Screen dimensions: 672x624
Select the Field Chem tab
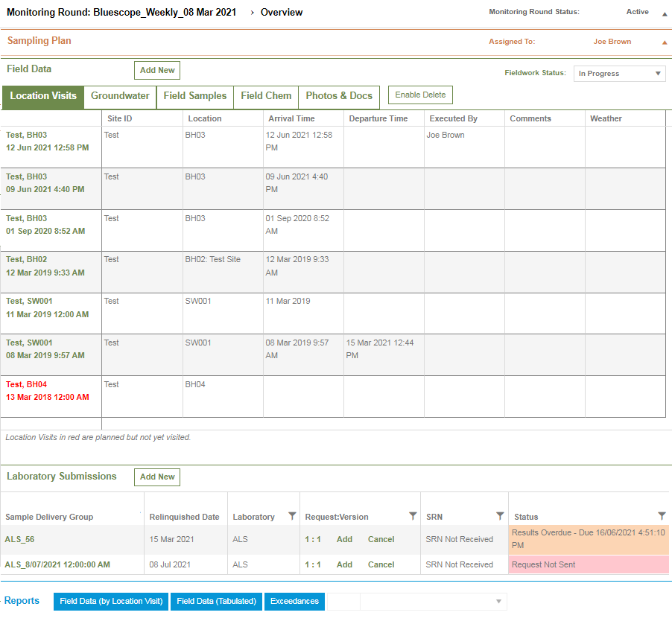coord(265,96)
